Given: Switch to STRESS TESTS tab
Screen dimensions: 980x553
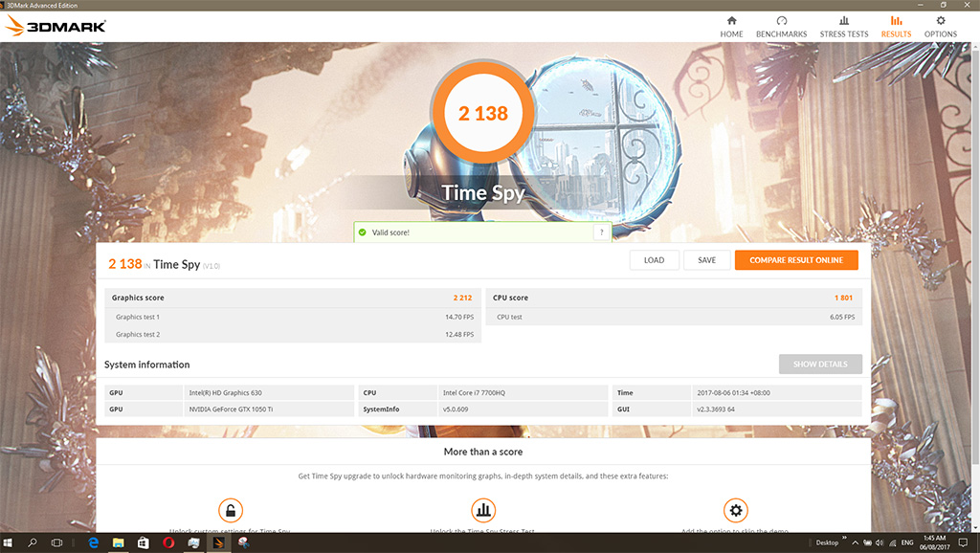Looking at the screenshot, I should click(844, 27).
